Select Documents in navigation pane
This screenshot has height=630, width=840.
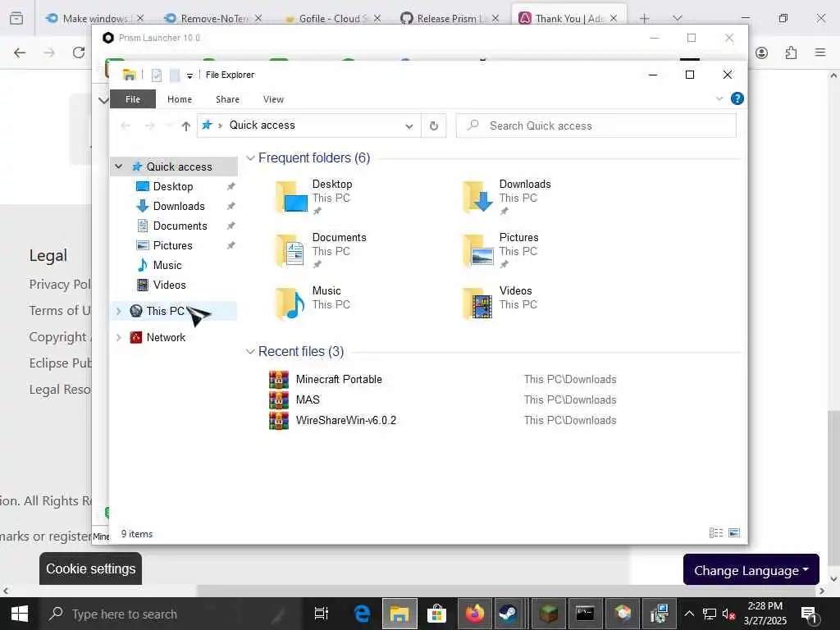click(180, 226)
